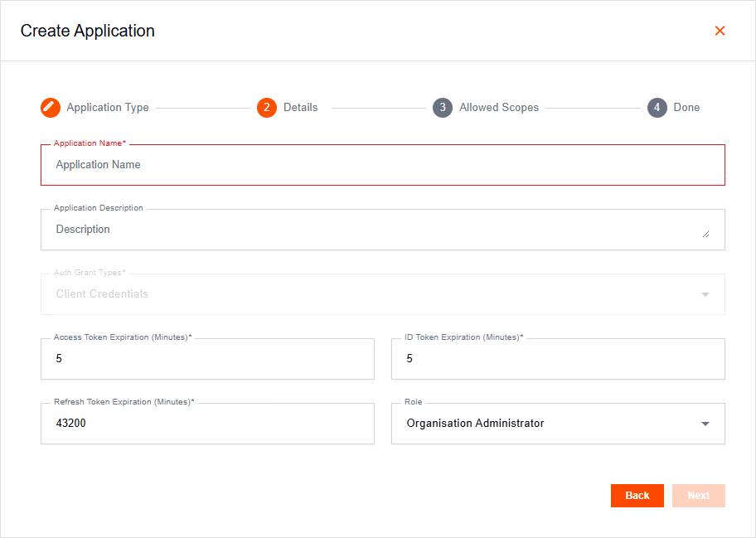Image resolution: width=756 pixels, height=538 pixels.
Task: Click the Create Application title text
Action: click(88, 31)
